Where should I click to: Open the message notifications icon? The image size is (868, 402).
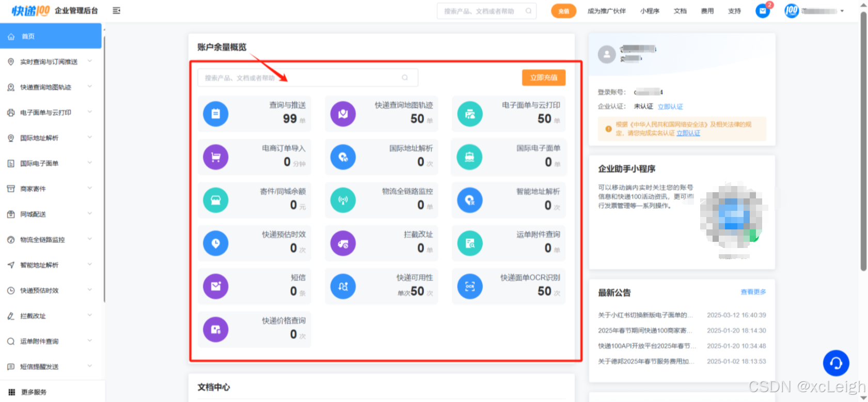click(x=763, y=10)
